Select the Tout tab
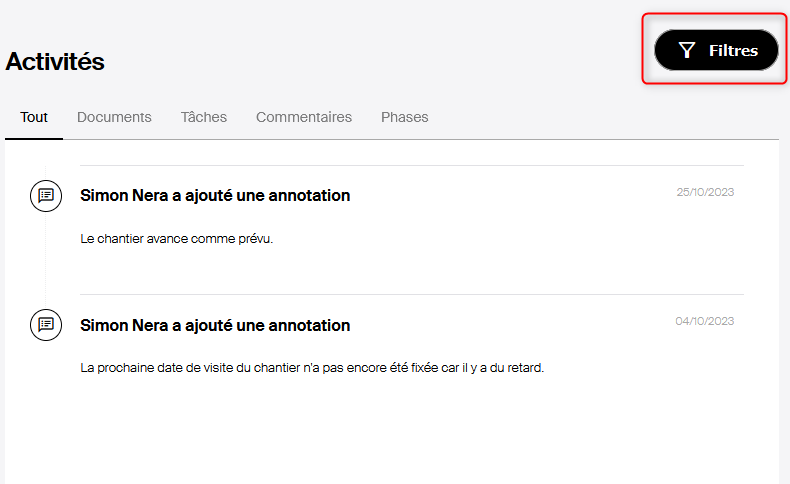 point(34,117)
